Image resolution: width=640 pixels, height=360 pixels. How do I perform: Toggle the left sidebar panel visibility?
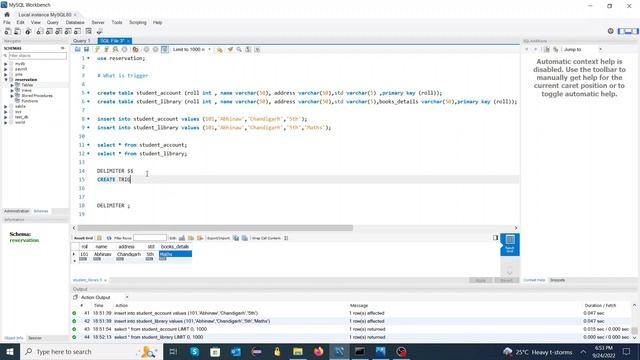pyautogui.click(x=621, y=31)
